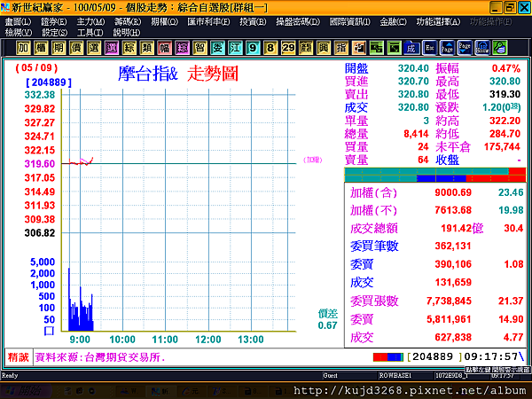Click the cyan 9 toolbar icon
This screenshot has height=399, width=532.
pos(253,48)
